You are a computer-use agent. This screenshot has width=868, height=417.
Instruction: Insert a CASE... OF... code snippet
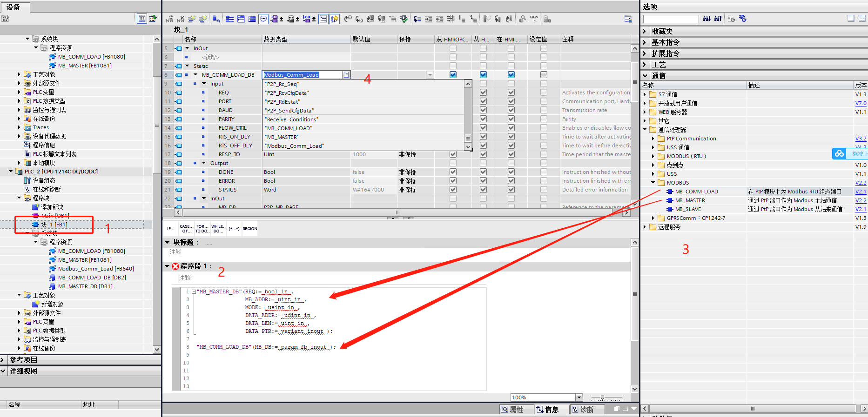pos(187,229)
